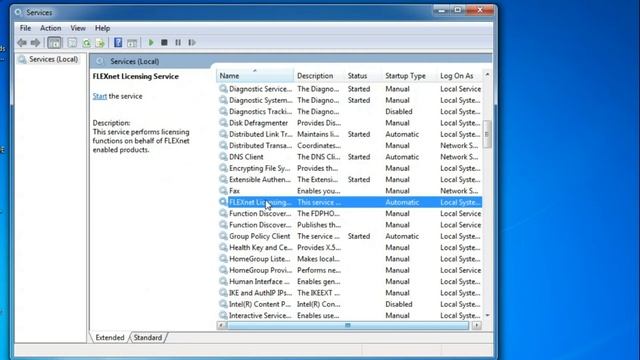The width and height of the screenshot is (640, 360).
Task: Click the vertical scrollbar up arrow
Action: (487, 75)
